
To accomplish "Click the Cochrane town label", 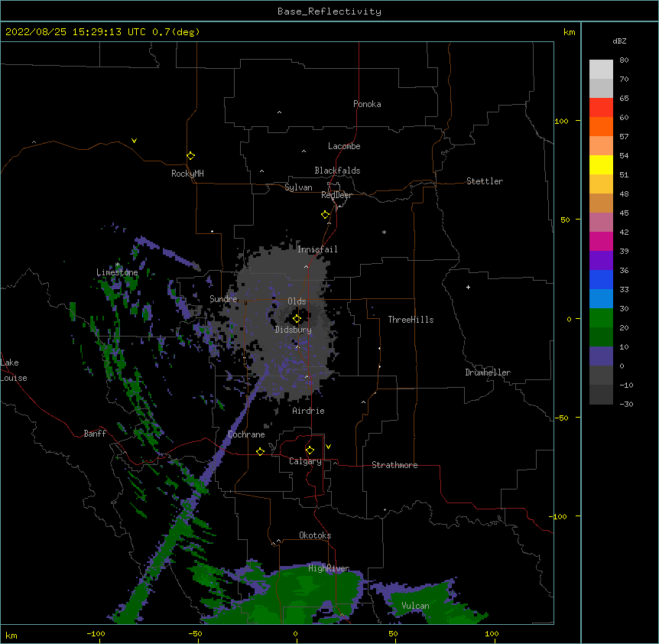I will pos(246,434).
